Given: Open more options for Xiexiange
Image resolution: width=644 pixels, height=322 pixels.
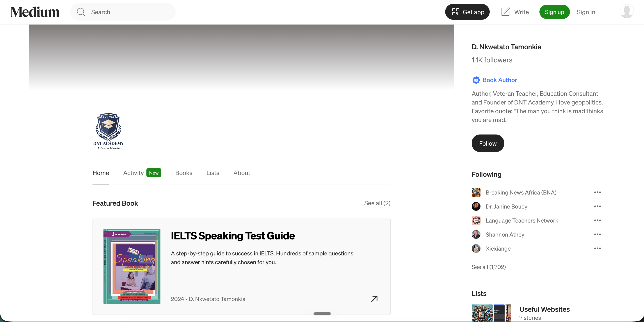Looking at the screenshot, I should tap(597, 248).
